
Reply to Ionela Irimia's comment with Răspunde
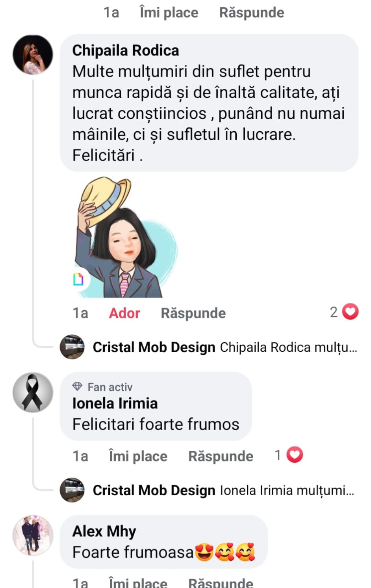coord(221,456)
